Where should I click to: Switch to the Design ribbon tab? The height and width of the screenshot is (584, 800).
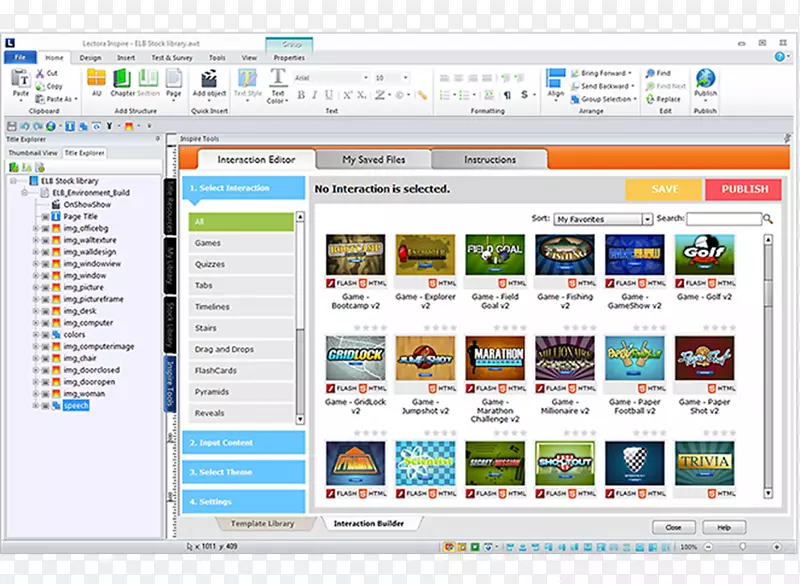pyautogui.click(x=90, y=58)
